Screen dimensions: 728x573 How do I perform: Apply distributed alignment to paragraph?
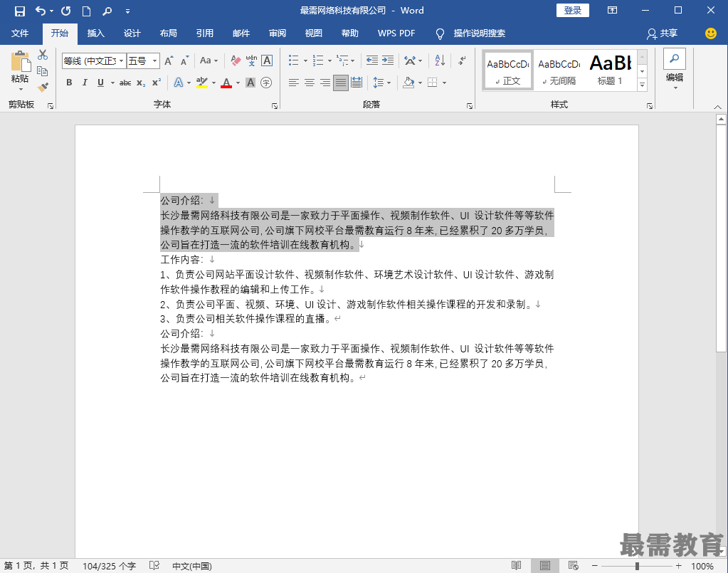tap(357, 83)
